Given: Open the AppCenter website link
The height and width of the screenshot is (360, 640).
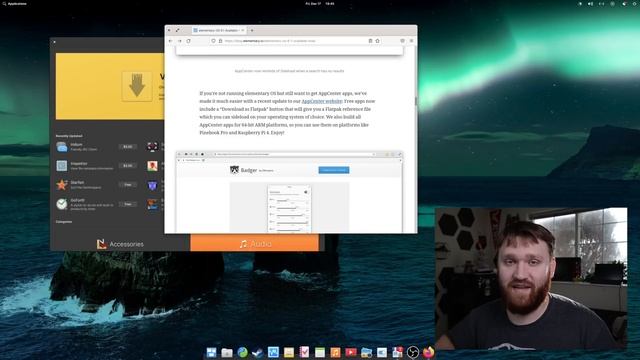Looking at the screenshot, I should click(322, 101).
